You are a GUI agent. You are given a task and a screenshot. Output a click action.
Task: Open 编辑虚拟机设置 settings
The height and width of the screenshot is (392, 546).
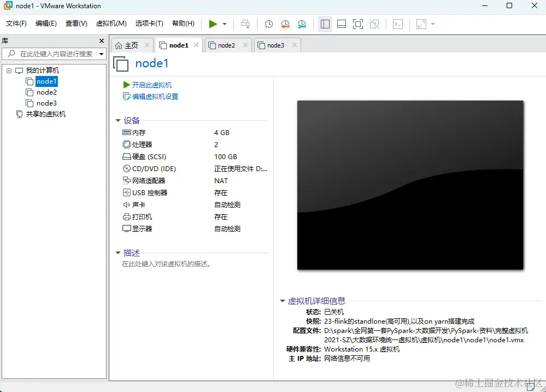pyautogui.click(x=156, y=97)
